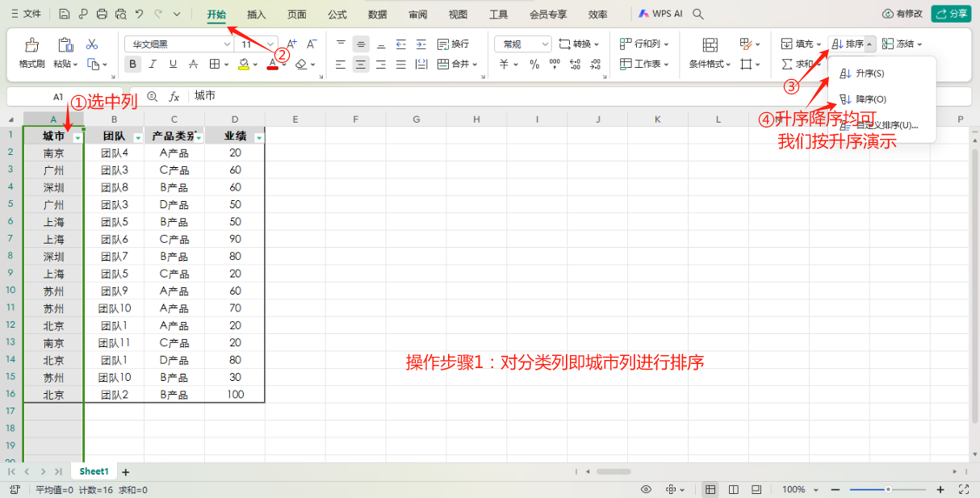Open the 文件 (File) menu
This screenshot has height=498, width=980.
(25, 14)
